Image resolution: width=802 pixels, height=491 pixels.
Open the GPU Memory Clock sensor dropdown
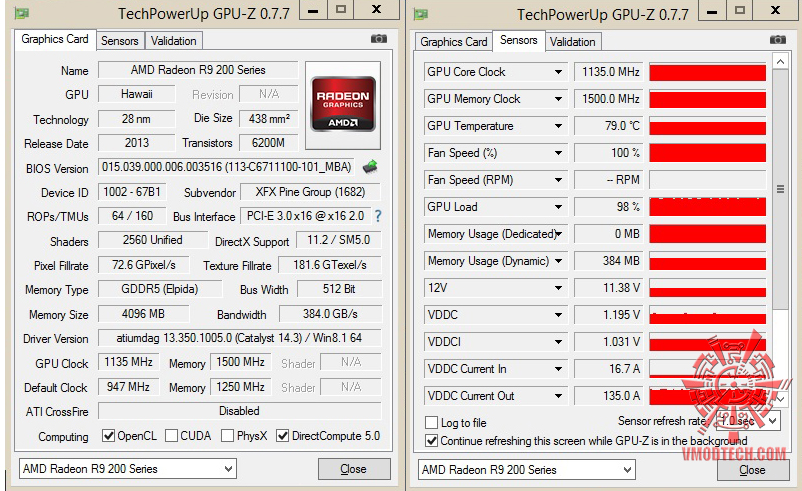559,99
